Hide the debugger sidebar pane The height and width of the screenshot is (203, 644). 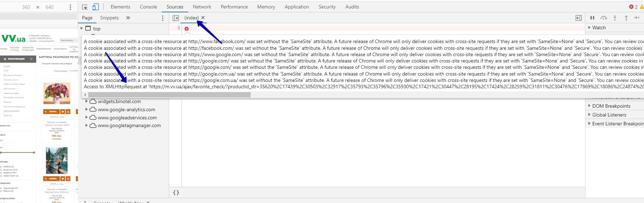pos(578,18)
